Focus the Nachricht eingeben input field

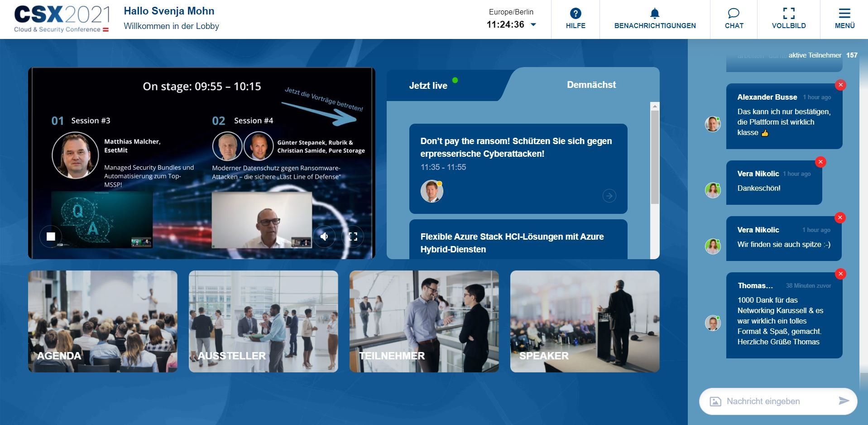(x=778, y=401)
